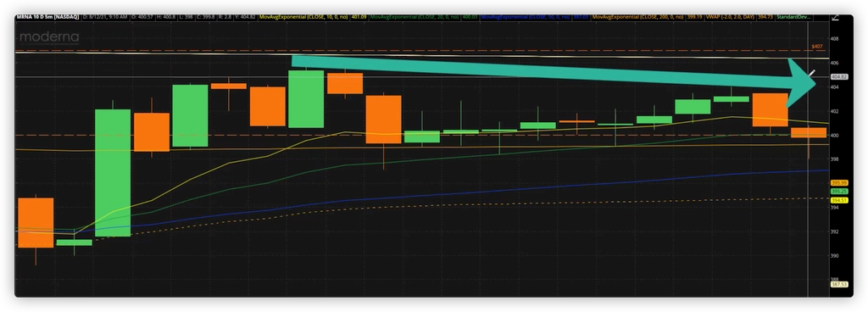Click the 404.82 price bubble on axis
The height and width of the screenshot is (312, 868).
coord(840,77)
